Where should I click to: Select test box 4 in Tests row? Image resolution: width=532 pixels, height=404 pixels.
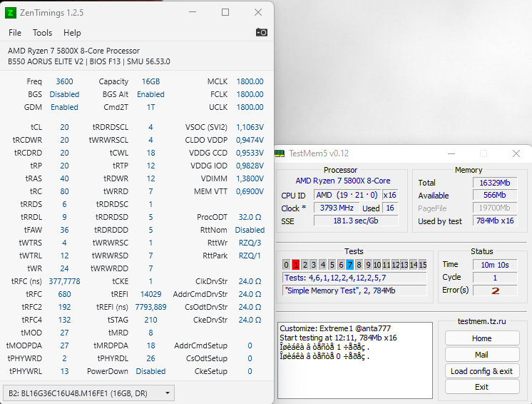click(x=323, y=265)
